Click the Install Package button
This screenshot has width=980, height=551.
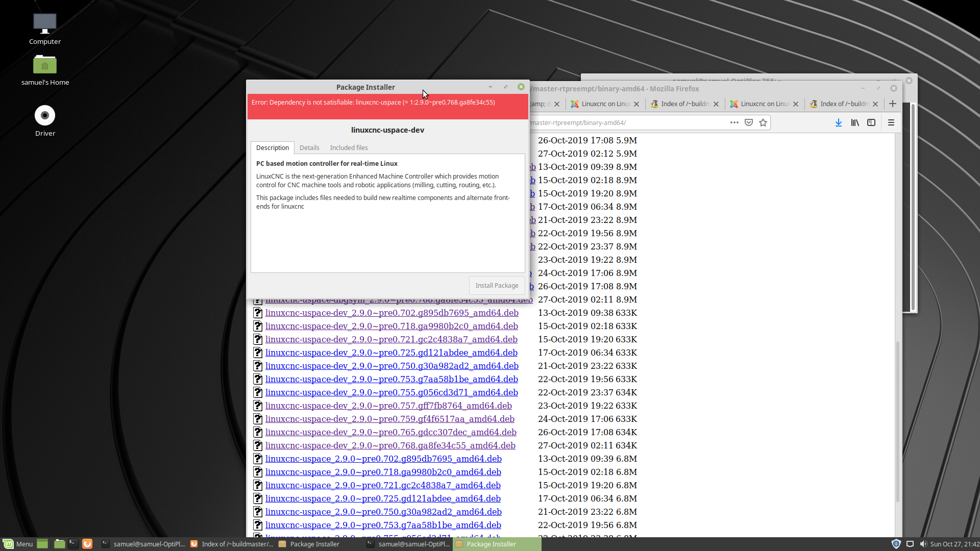497,285
